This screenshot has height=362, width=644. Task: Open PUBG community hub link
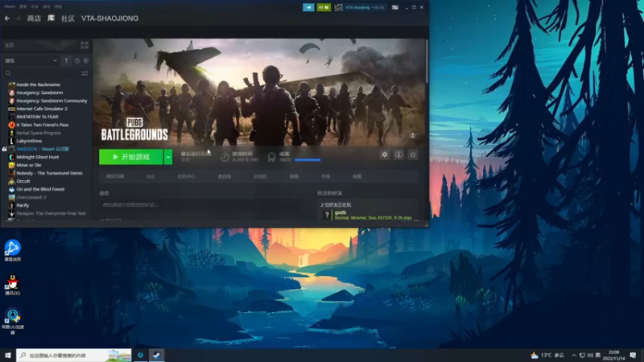click(186, 176)
